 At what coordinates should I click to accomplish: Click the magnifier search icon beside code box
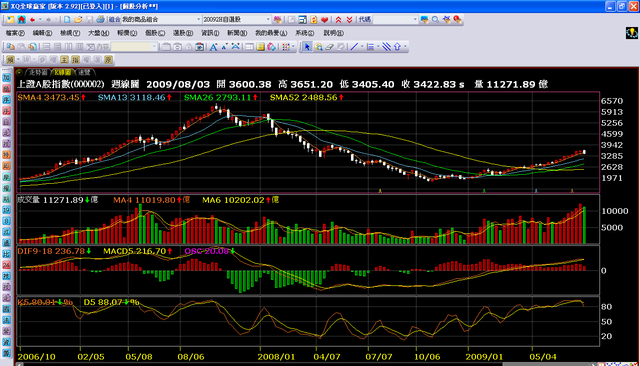436,20
